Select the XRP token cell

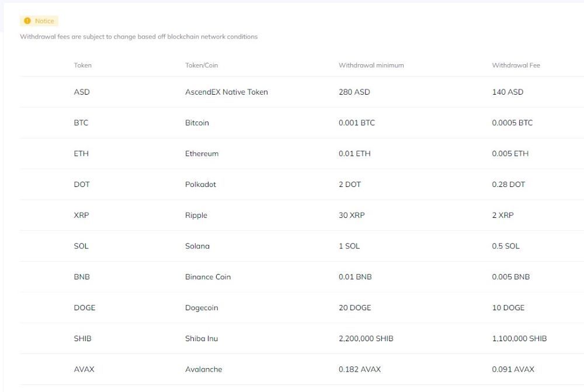81,216
